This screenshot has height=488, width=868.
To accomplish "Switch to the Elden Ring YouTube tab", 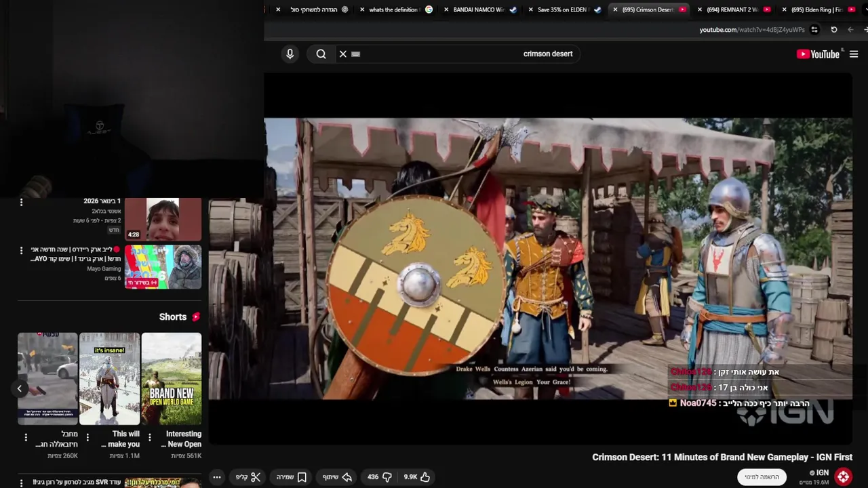I will point(817,9).
